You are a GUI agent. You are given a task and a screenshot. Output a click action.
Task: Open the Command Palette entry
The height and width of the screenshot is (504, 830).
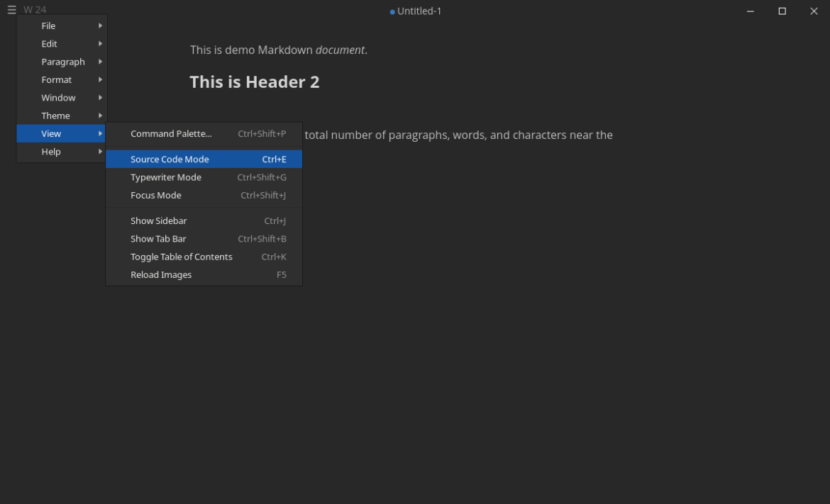coord(171,134)
